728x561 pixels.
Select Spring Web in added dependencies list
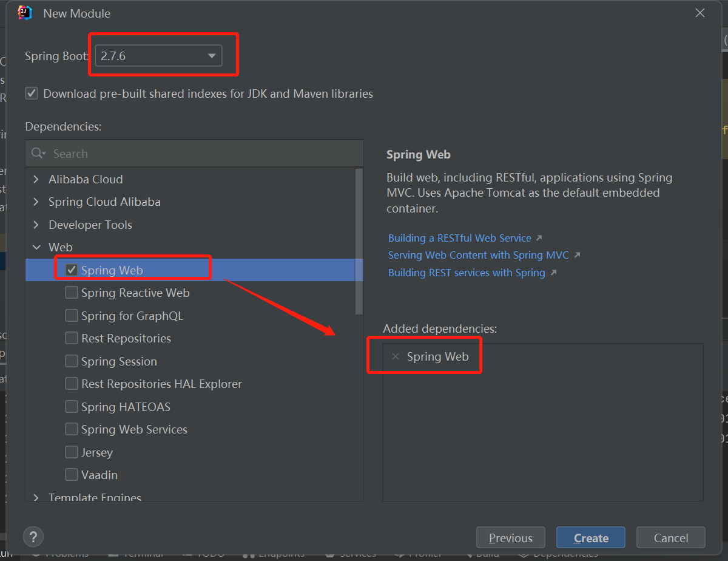point(437,356)
